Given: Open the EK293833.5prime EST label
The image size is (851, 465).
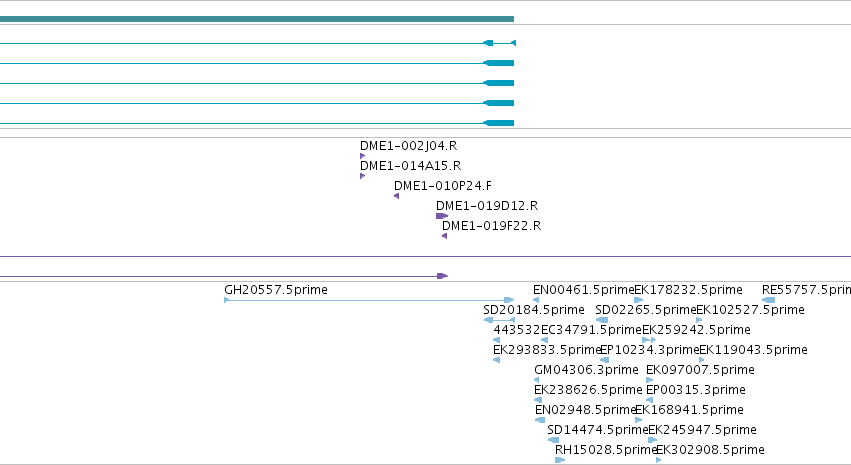Looking at the screenshot, I should [x=547, y=351].
